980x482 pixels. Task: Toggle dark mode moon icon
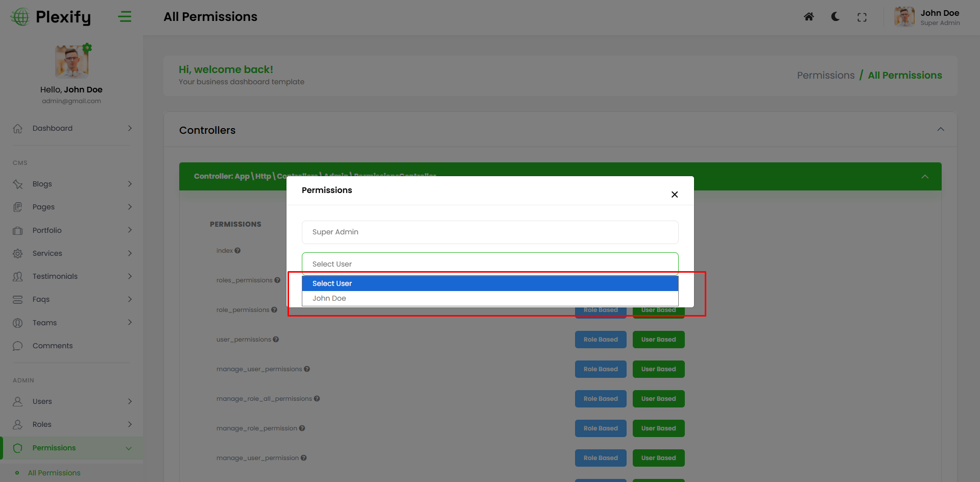pyautogui.click(x=835, y=17)
